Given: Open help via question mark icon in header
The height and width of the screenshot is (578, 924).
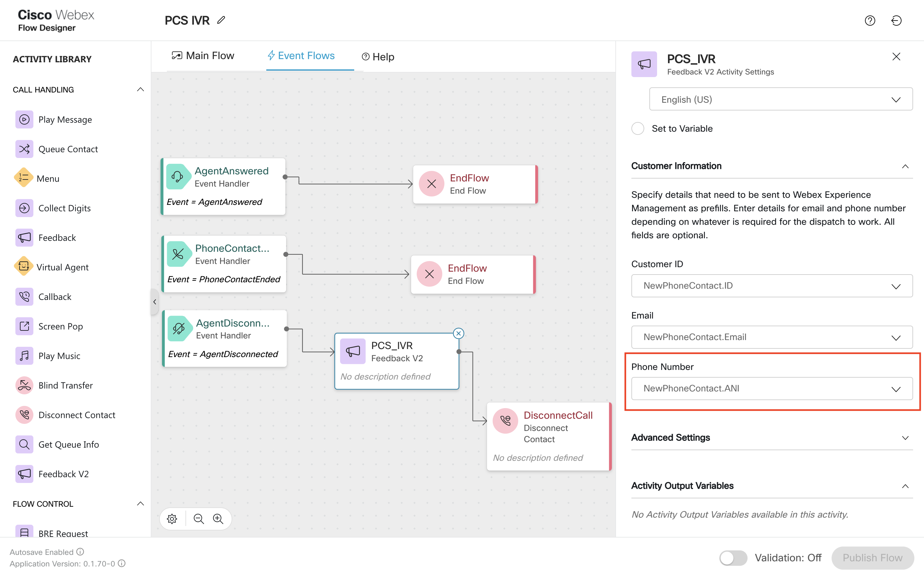Looking at the screenshot, I should coord(870,20).
